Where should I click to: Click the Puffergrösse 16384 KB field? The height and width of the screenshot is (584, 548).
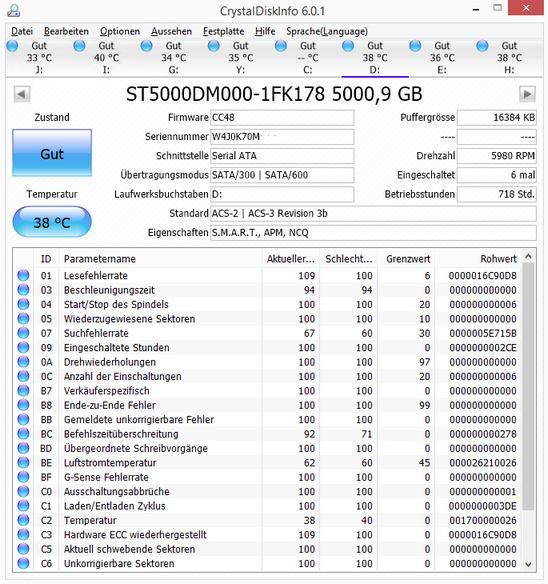[497, 117]
